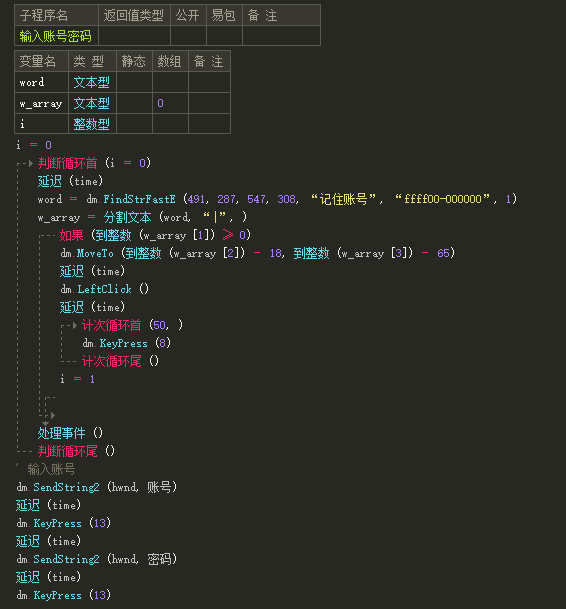
Task: Click the 易包 header cell
Action: 224,16
